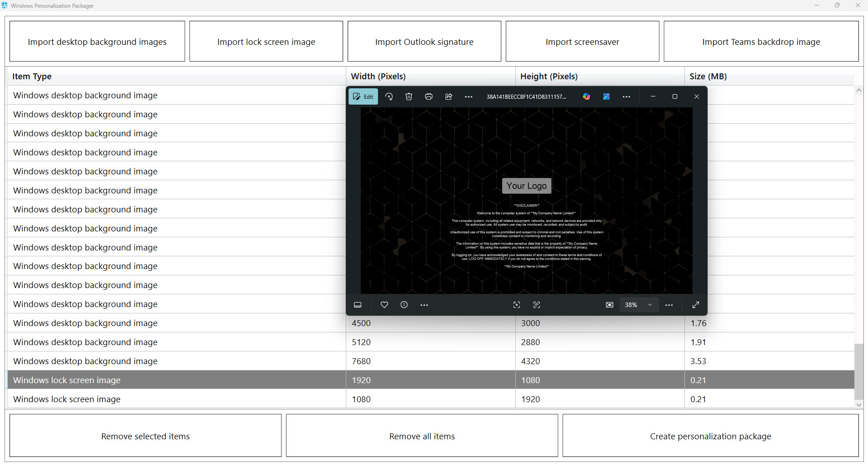Maximize the Photos viewer window
Viewport: 868px width, 466px height.
pyautogui.click(x=675, y=96)
